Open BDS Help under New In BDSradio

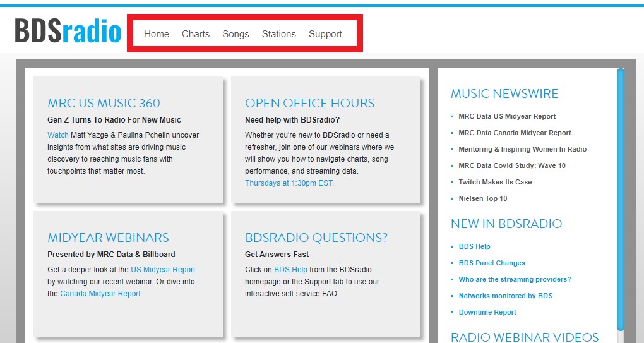474,246
